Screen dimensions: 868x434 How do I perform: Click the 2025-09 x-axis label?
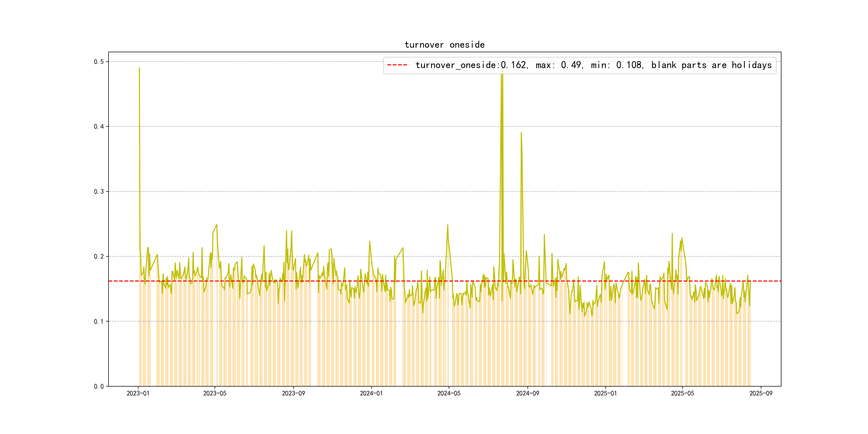[761, 393]
